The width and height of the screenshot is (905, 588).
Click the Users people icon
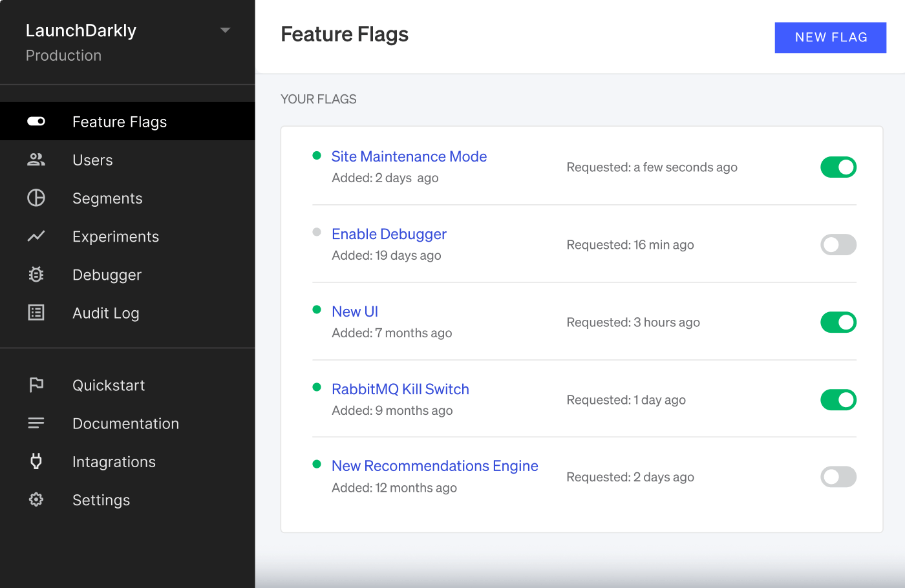tap(36, 160)
